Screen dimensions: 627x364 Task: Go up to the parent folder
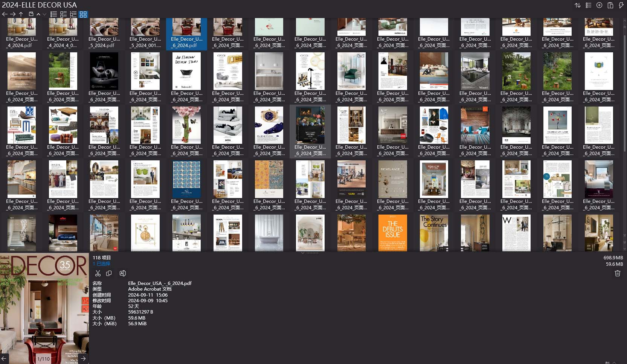click(x=21, y=14)
